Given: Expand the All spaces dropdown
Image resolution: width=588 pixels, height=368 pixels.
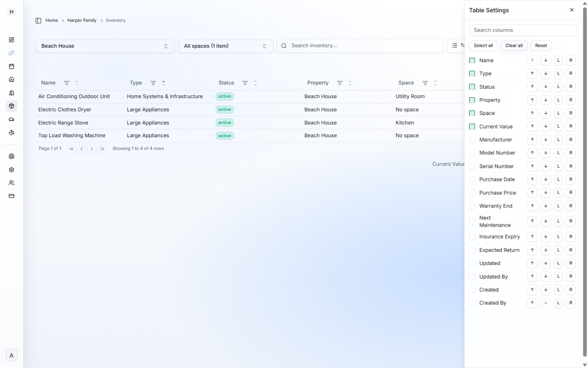Looking at the screenshot, I should pos(225,46).
